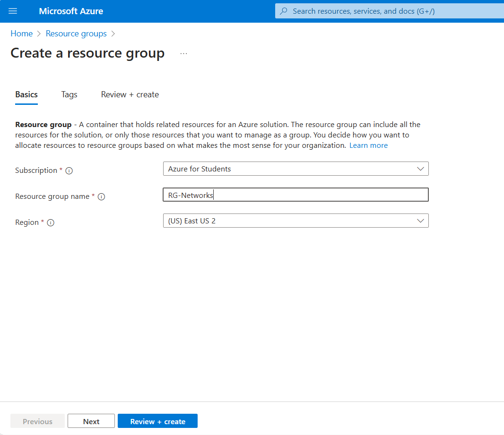Click the Region info tooltip icon
Image resolution: width=504 pixels, height=435 pixels.
coord(51,222)
